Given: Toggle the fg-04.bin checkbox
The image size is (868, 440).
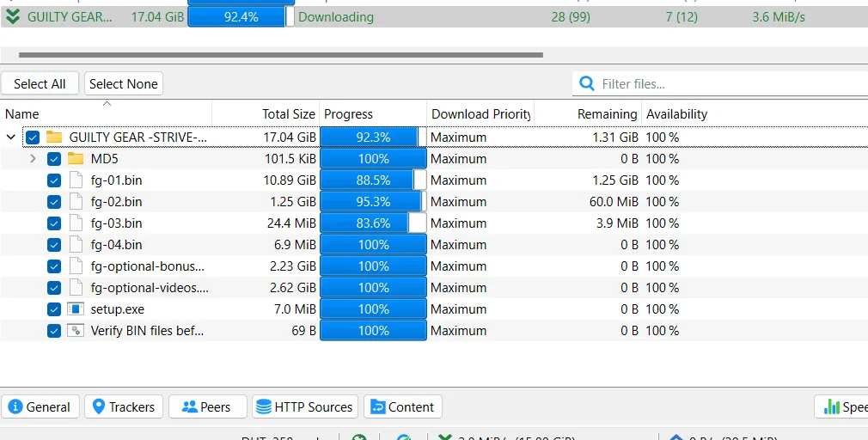Looking at the screenshot, I should pyautogui.click(x=53, y=245).
